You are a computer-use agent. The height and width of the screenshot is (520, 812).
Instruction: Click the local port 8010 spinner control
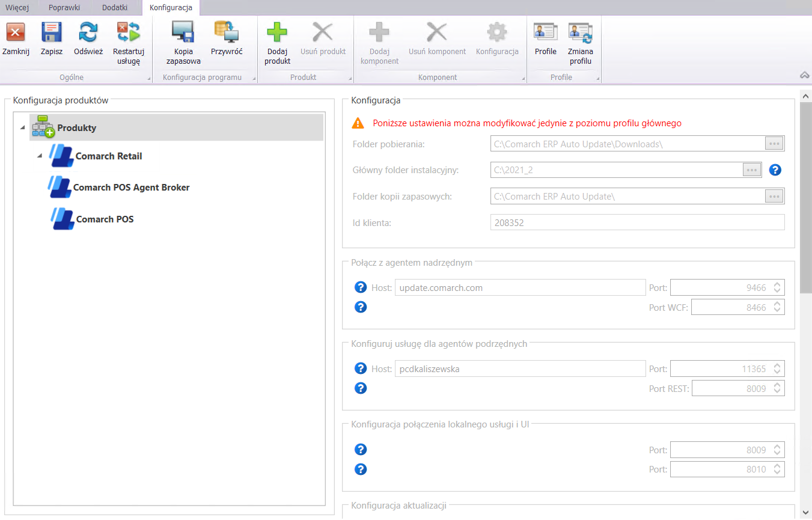777,470
